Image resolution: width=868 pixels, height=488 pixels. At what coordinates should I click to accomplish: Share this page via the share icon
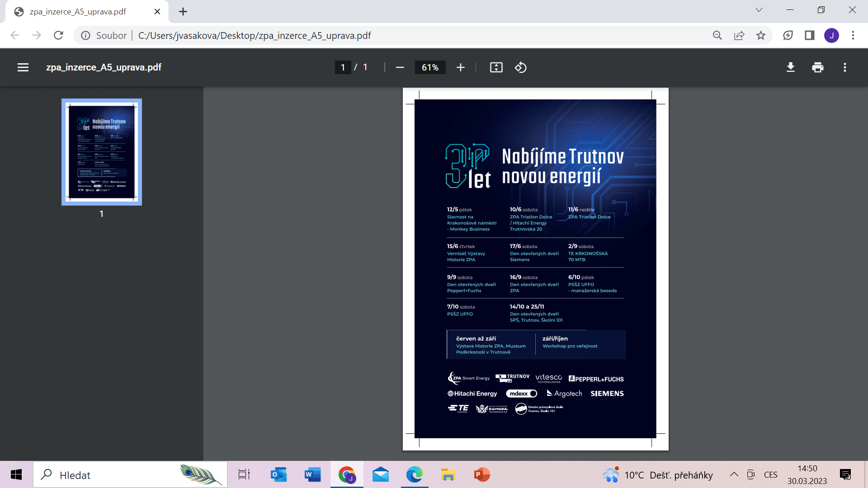tap(739, 35)
